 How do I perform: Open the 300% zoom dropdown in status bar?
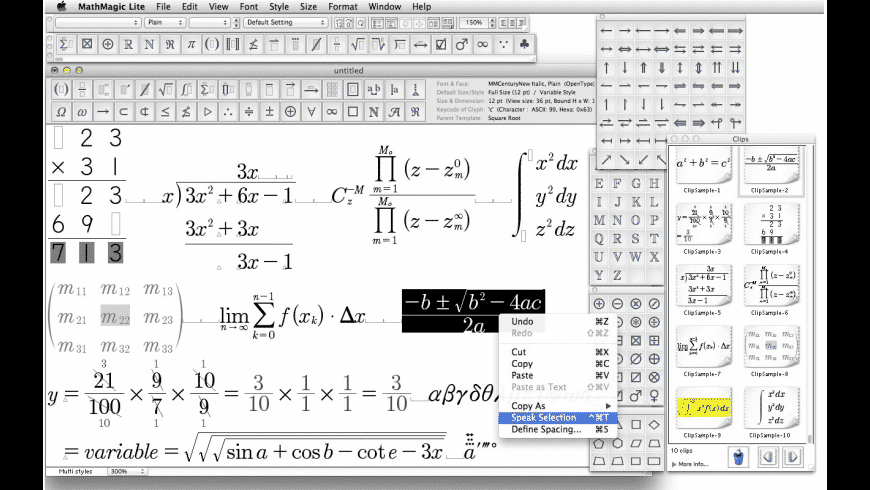(128, 471)
